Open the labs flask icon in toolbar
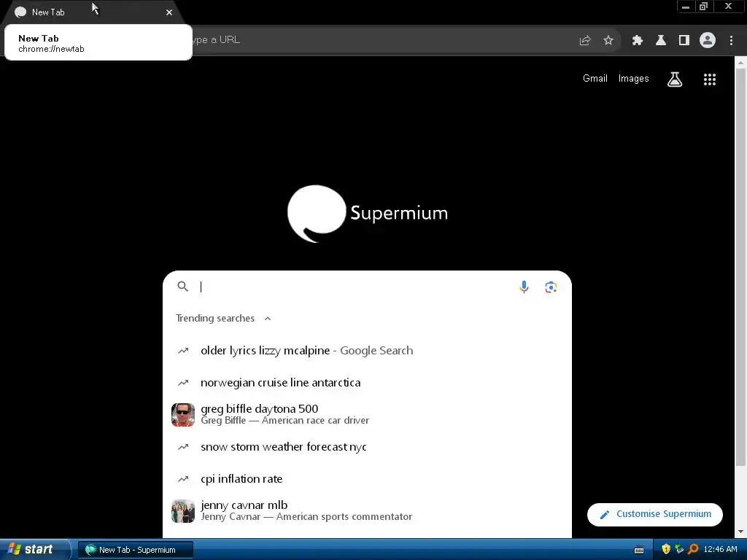This screenshot has width=747, height=560. point(660,41)
